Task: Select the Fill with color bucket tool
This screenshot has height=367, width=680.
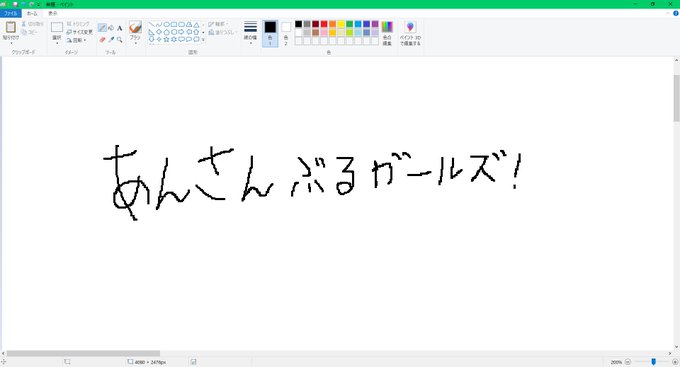Action: [x=111, y=28]
